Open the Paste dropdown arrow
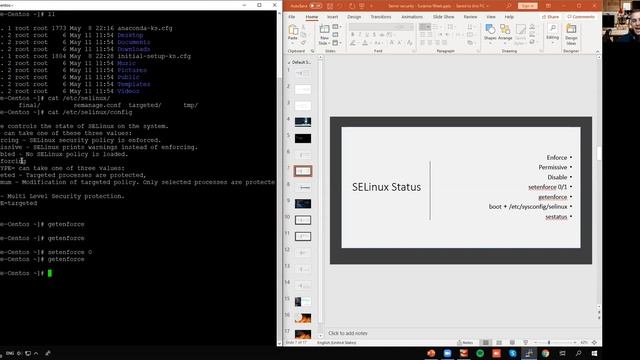Screen dimensions: 640x360 click(293, 42)
